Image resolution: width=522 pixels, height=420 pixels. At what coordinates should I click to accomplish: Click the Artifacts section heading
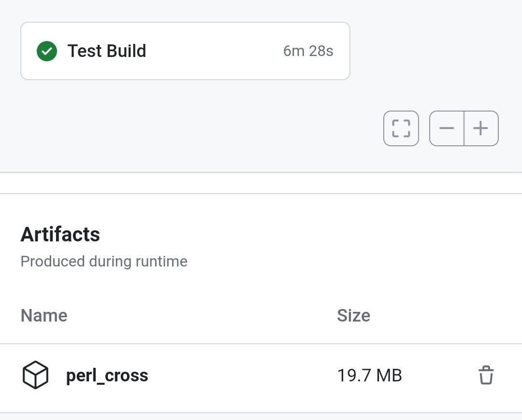(x=60, y=235)
